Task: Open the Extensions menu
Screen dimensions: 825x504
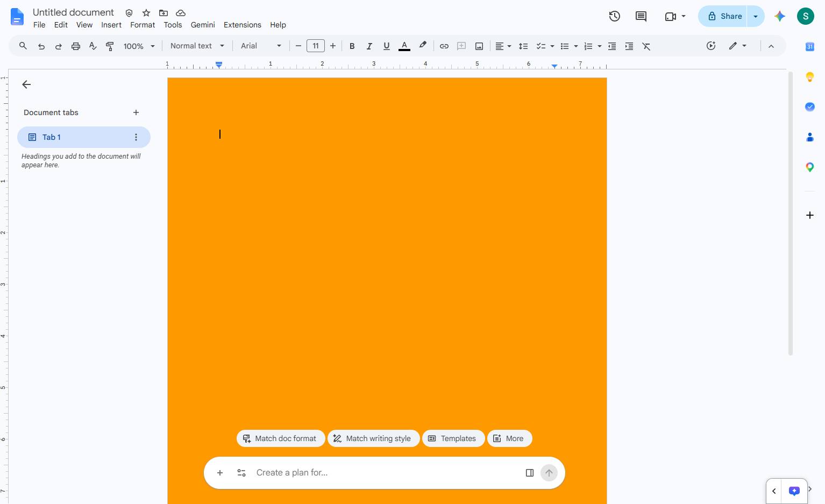Action: [243, 25]
